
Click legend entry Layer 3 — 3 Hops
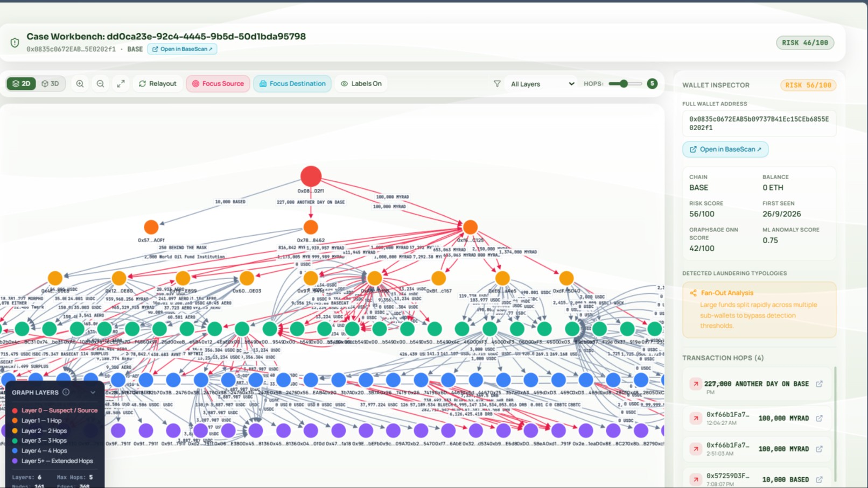click(x=39, y=441)
